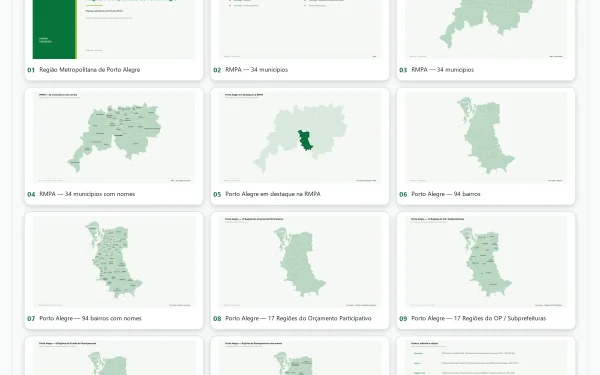Open the slide 03 map thumbnail

486,29
